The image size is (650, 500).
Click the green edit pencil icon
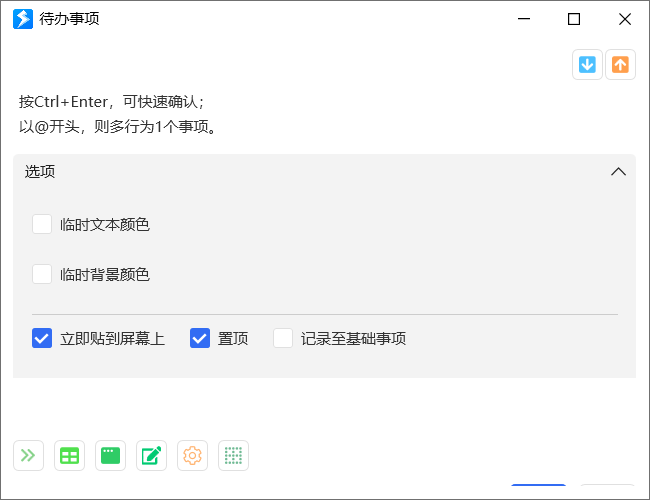click(151, 455)
